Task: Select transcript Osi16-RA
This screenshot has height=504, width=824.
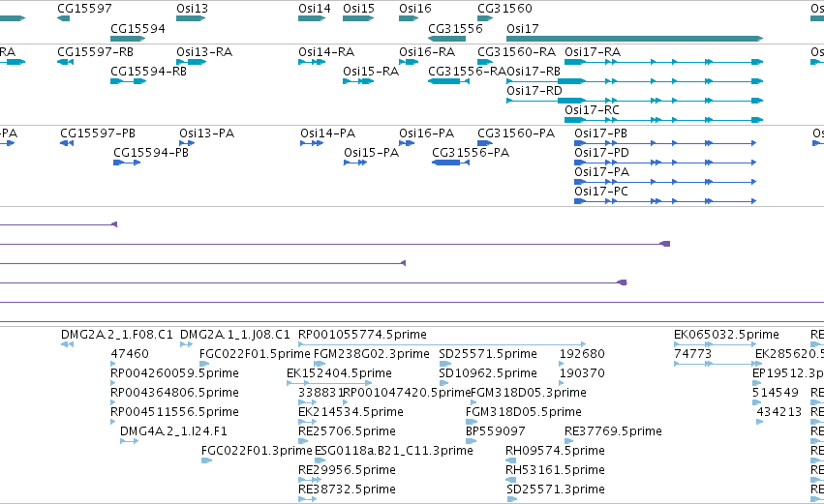Action: pos(427,52)
